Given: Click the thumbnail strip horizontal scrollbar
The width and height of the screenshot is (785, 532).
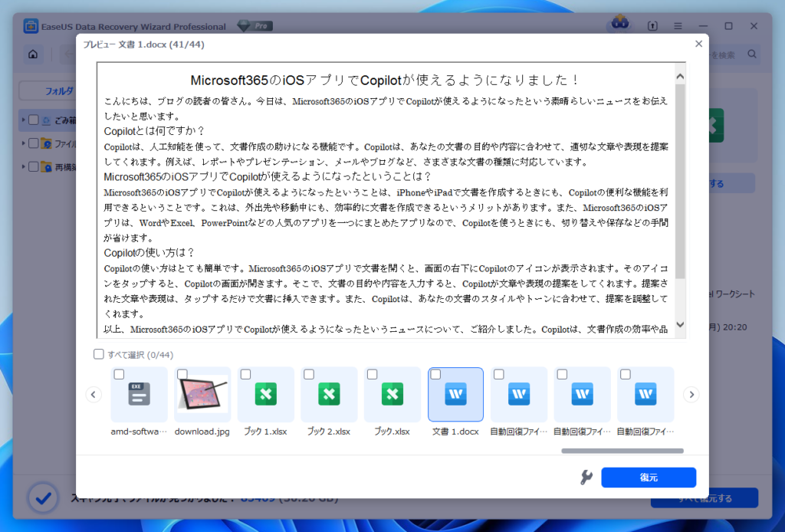Looking at the screenshot, I should [x=622, y=451].
